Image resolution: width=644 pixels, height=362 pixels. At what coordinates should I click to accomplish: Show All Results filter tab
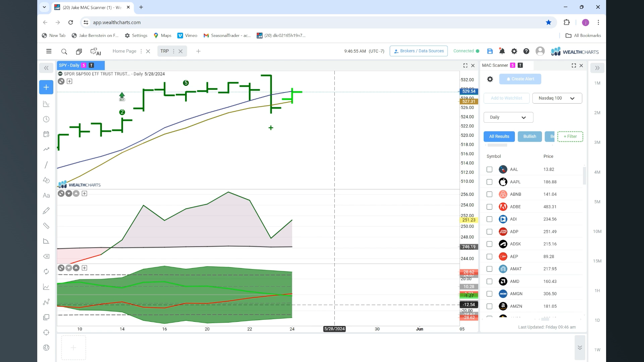click(499, 136)
